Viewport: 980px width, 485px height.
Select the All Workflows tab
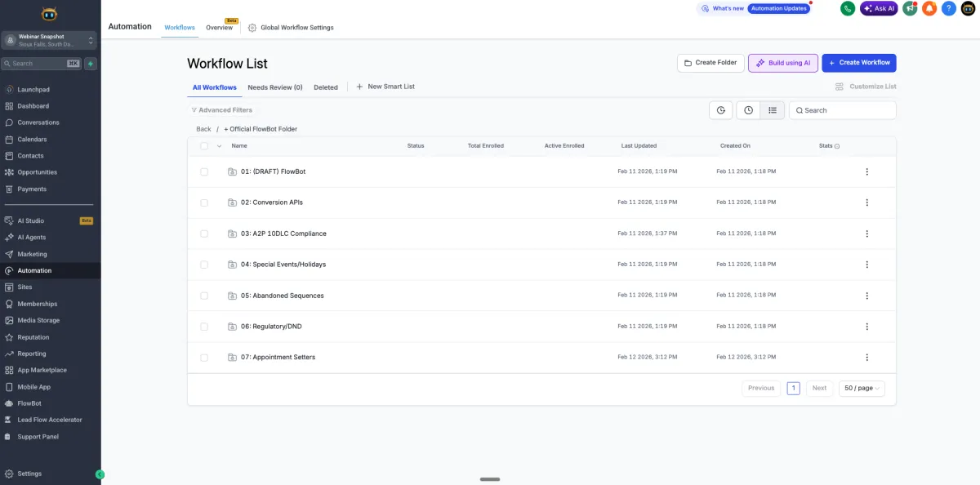215,87
